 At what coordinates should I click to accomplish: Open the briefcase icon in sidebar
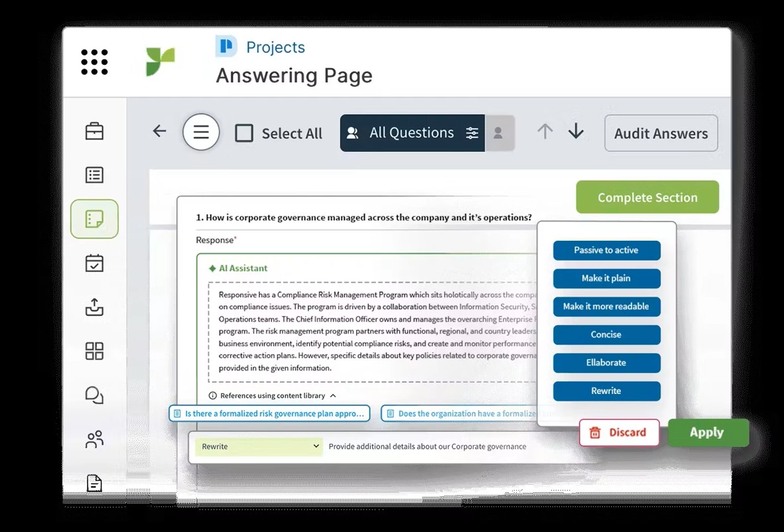(94, 131)
